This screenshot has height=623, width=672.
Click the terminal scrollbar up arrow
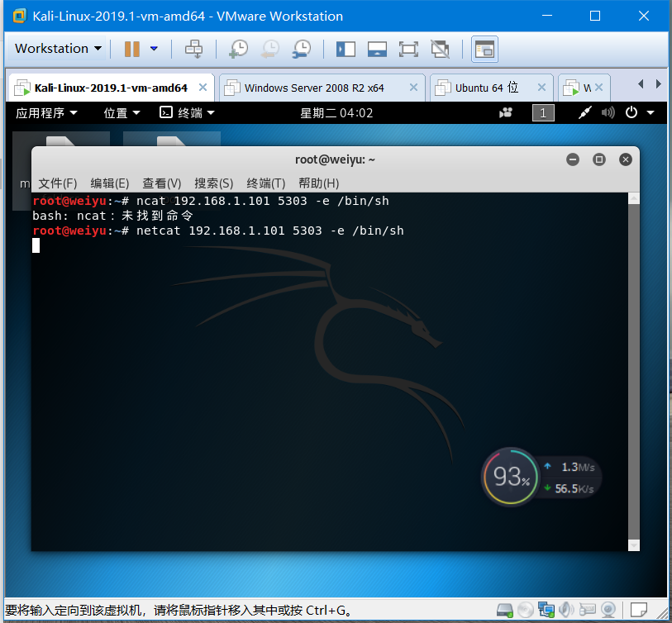point(634,198)
